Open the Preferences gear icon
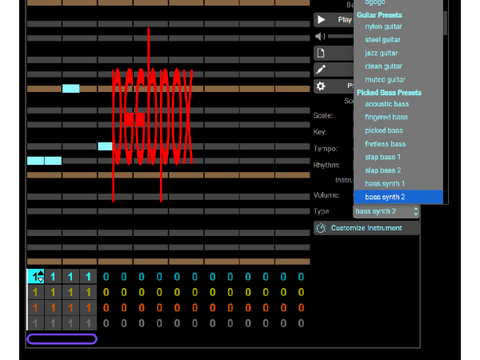The image size is (480, 360). click(321, 86)
